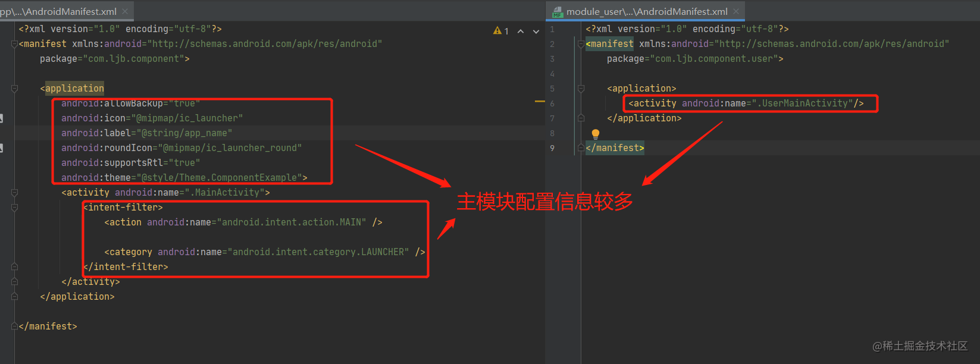Collapse the application tag in app manifest
Screen dimensions: 980x364
pos(14,89)
